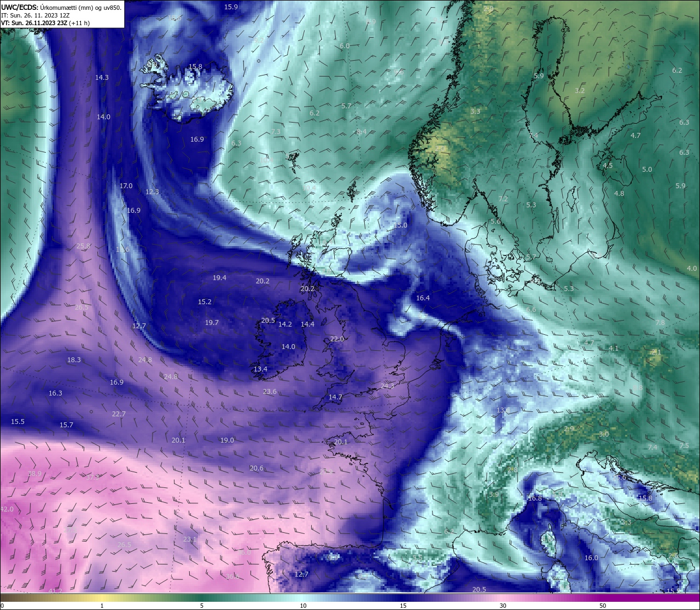Click the map value 18.3
Screen dimensions: 700x610
coord(74,360)
